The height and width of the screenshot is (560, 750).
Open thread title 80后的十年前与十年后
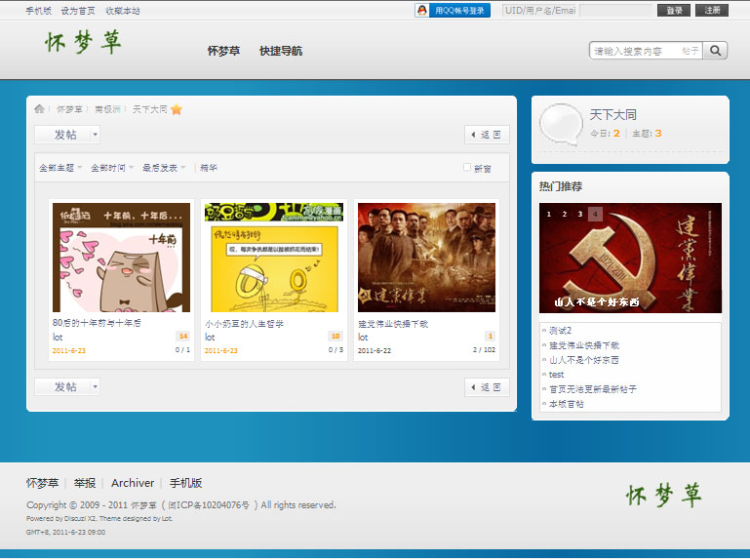97,323
